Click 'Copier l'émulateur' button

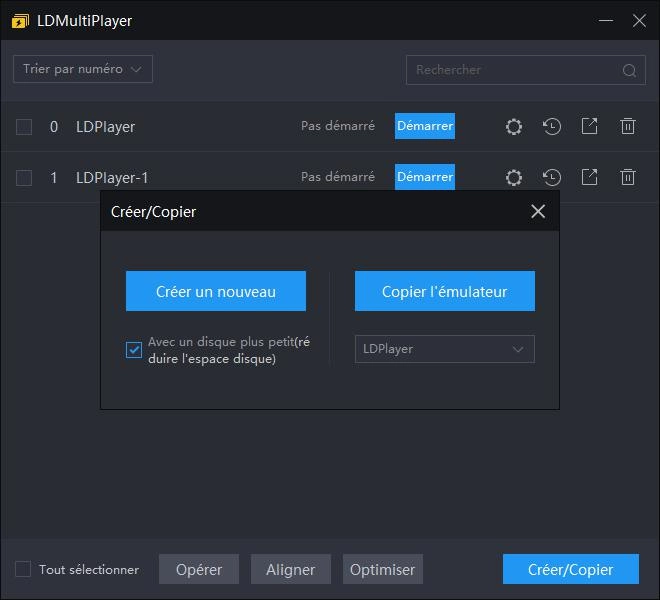coord(445,291)
